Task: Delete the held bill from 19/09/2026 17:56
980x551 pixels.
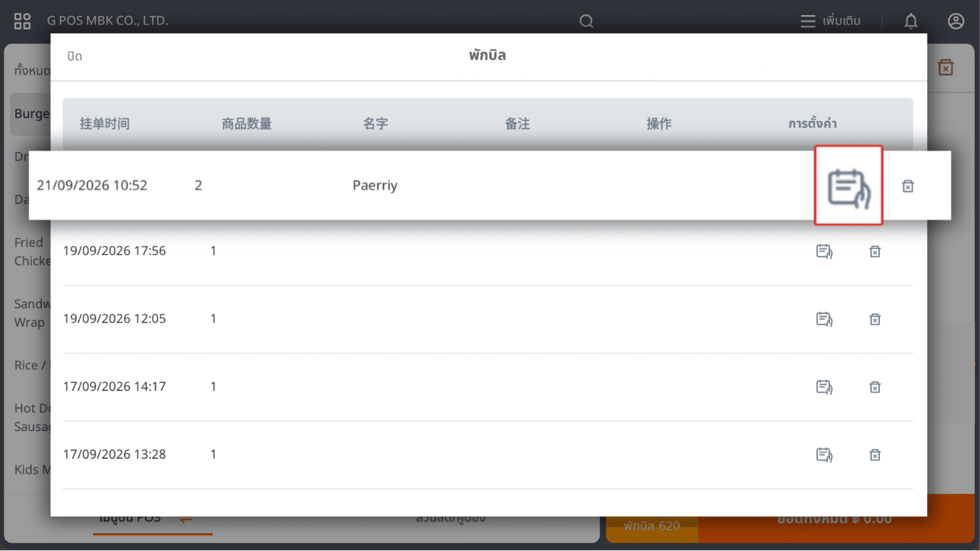Action: pos(875,251)
